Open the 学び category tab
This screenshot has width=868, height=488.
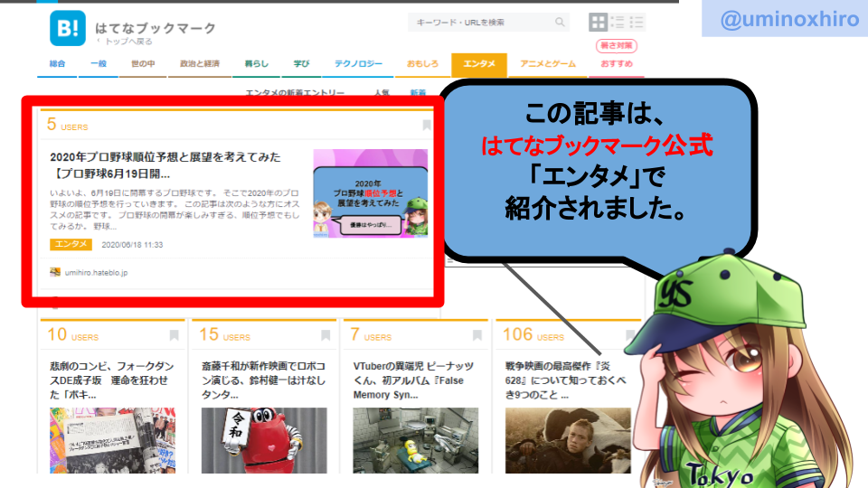point(302,64)
